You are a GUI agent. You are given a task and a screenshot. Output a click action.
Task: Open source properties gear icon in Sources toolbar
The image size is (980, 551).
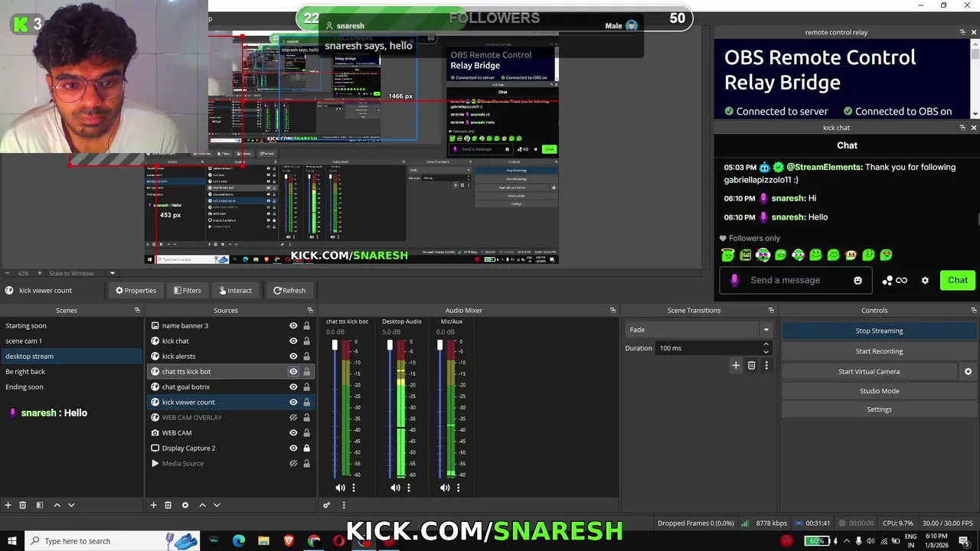185,505
